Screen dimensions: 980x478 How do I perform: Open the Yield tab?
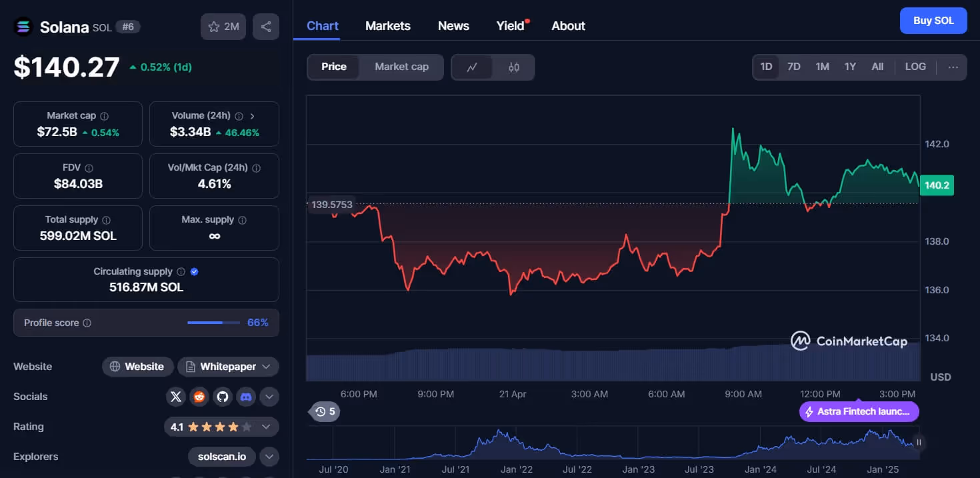pyautogui.click(x=511, y=26)
